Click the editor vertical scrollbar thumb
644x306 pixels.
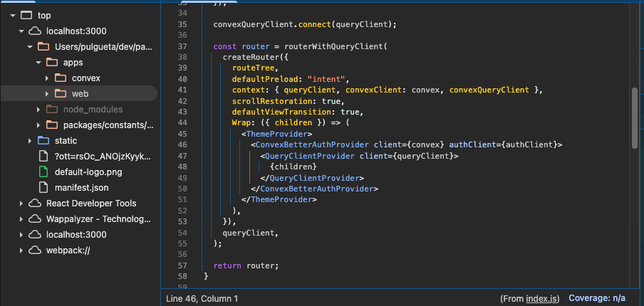(x=635, y=118)
